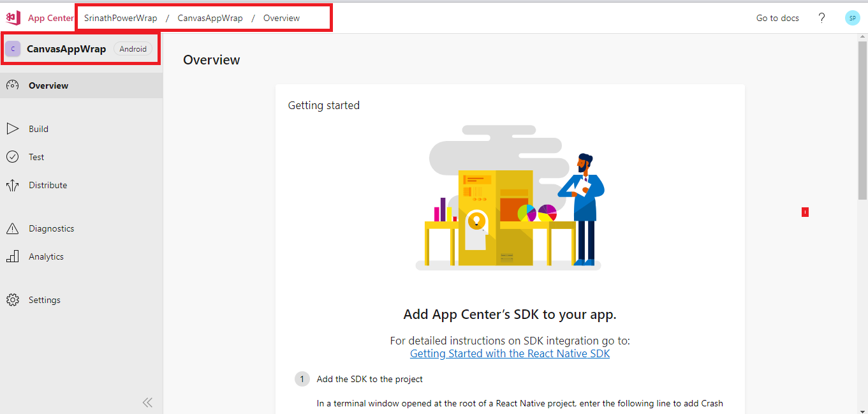The image size is (868, 414).
Task: Open help question mark icon
Action: [x=822, y=18]
